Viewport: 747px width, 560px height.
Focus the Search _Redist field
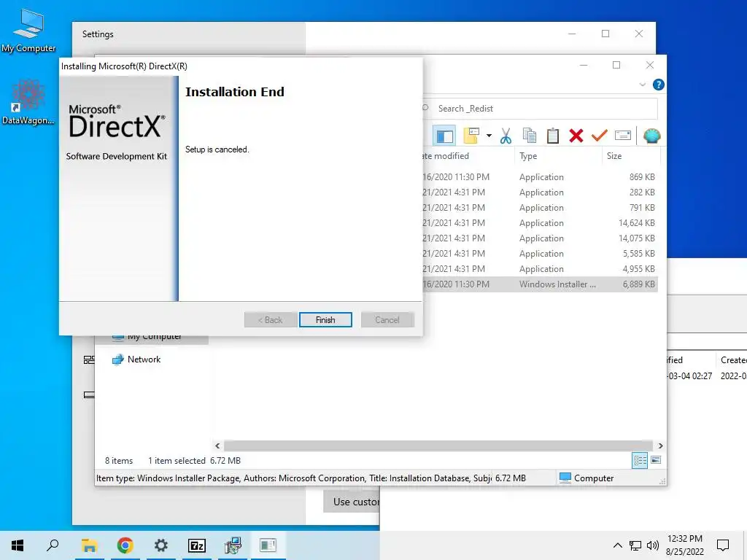tap(540, 109)
